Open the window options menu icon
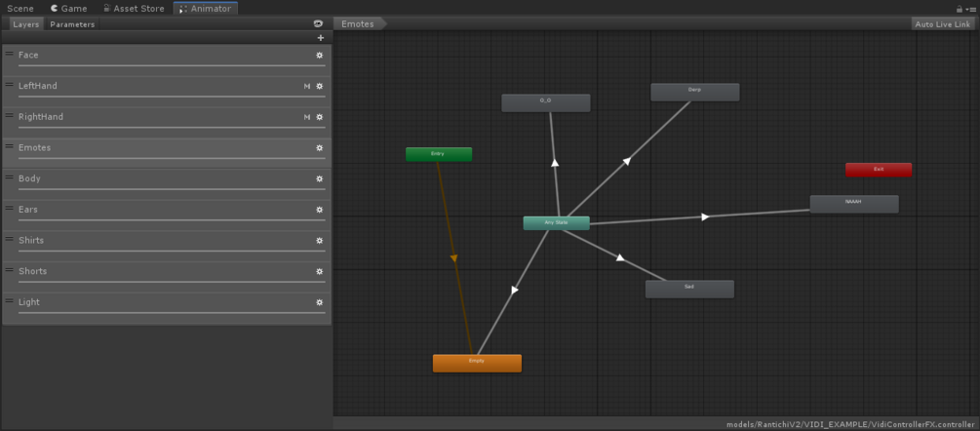 coord(968,9)
